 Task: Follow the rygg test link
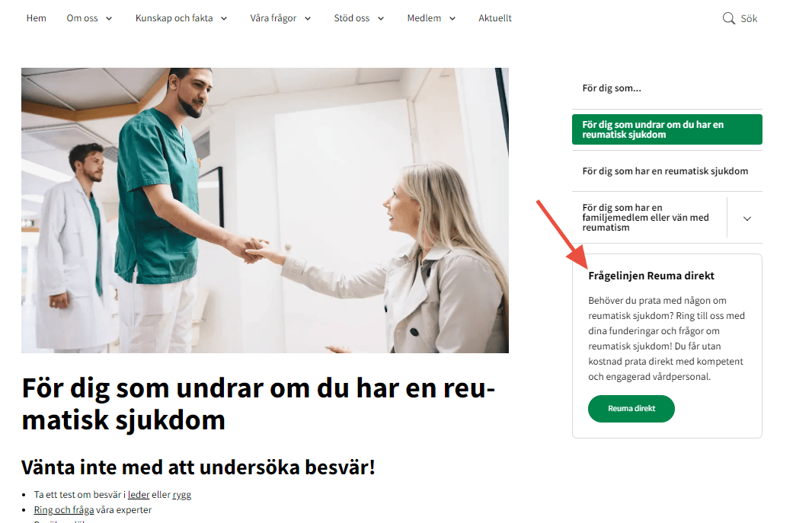[182, 495]
